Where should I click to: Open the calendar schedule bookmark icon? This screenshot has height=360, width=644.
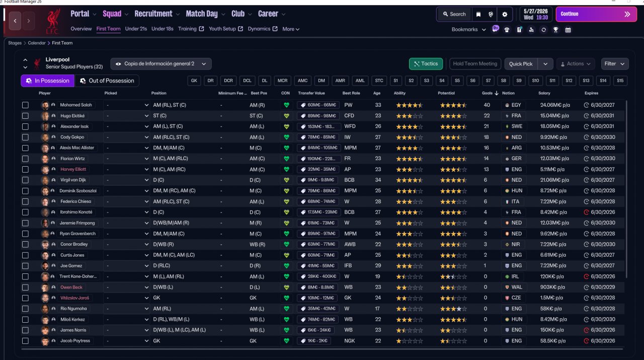[568, 29]
